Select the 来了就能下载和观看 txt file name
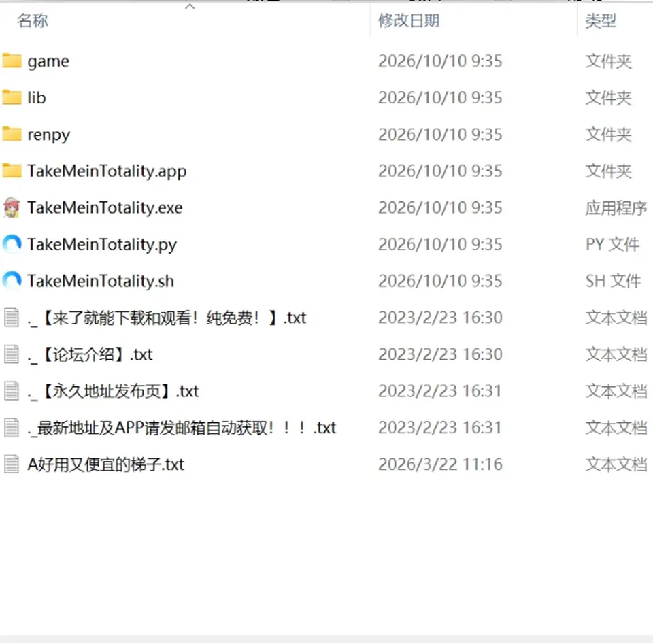 167,318
